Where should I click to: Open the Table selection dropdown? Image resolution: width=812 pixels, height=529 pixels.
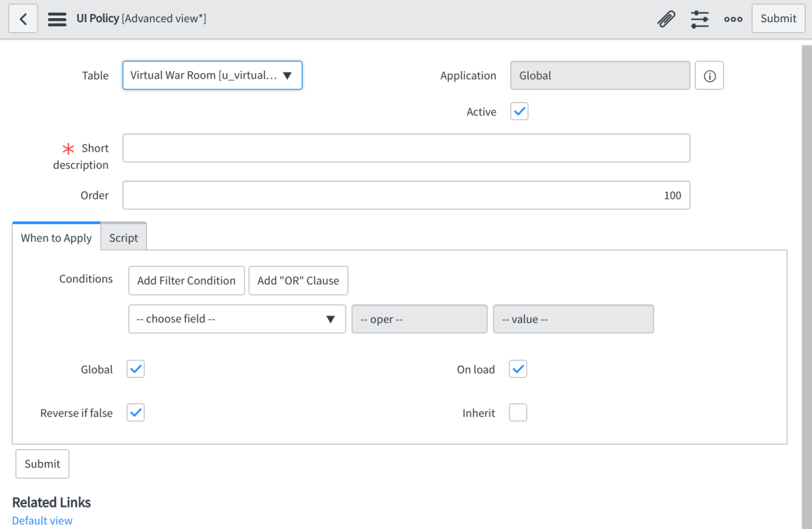click(x=212, y=75)
